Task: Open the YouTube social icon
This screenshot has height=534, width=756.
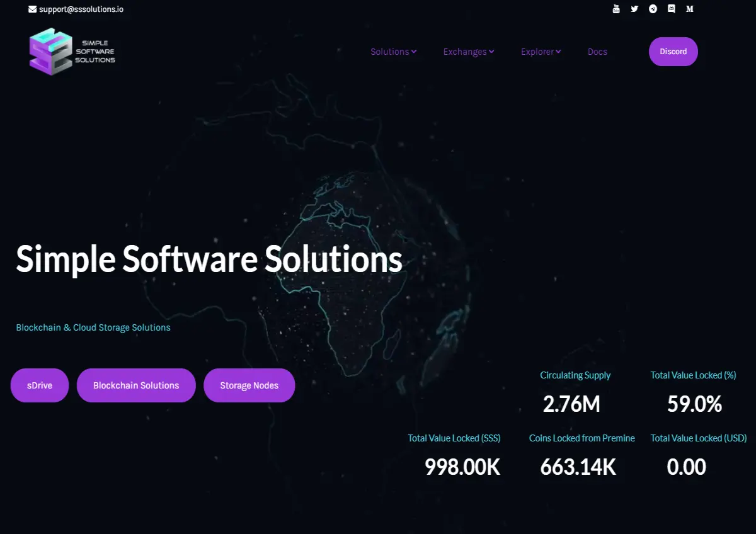Action: pos(616,9)
